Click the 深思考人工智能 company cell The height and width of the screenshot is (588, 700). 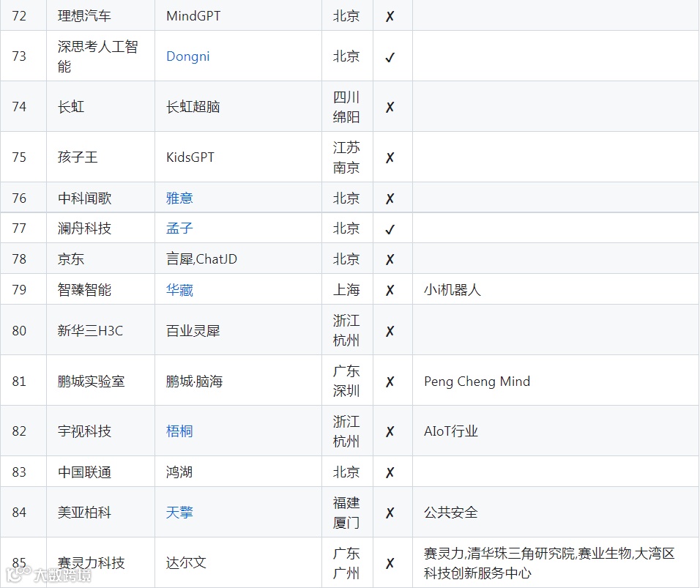101,56
